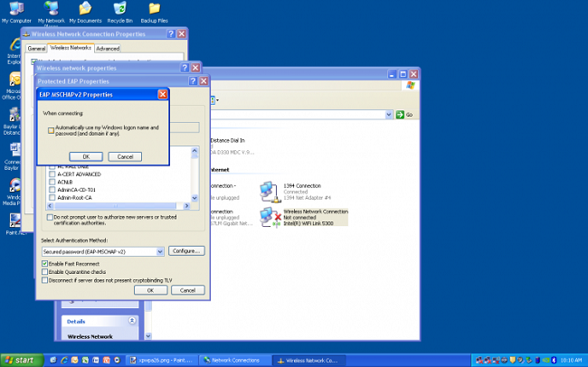Switch to Wireless Network Co... taskbar button
Image resolution: width=588 pixels, height=367 pixels.
[308, 361]
